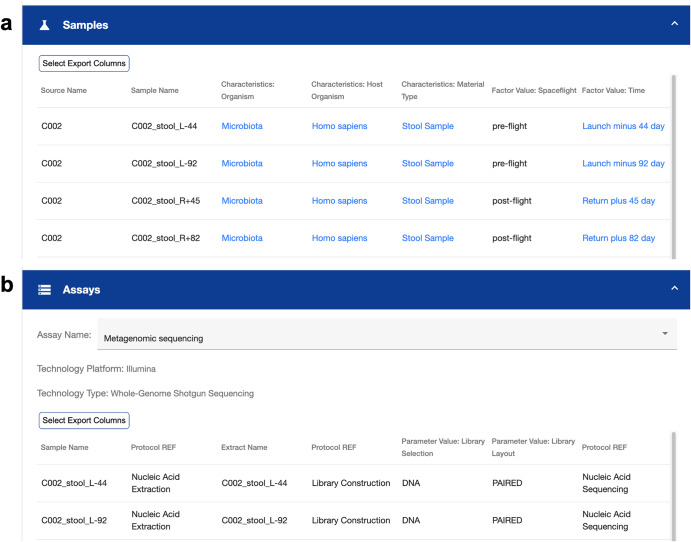Click the Samples table vertical scrollbar
691x542 pixels.
point(673,167)
